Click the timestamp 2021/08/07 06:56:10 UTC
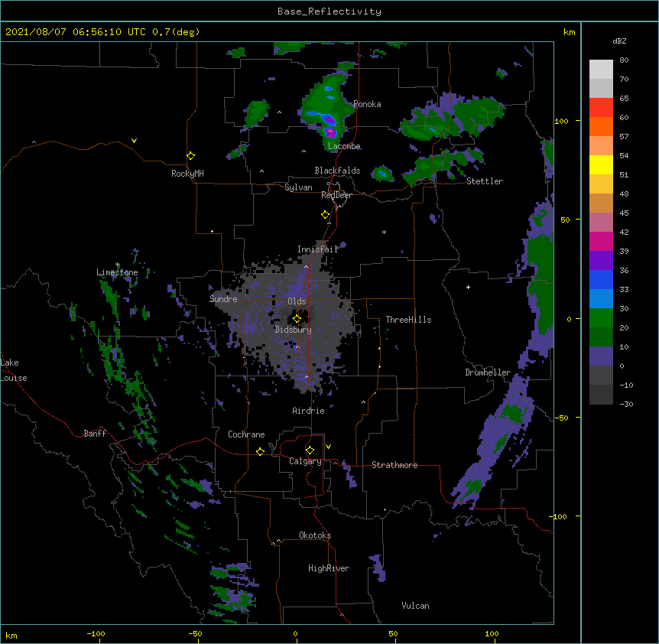The width and height of the screenshot is (659, 644). [x=76, y=32]
